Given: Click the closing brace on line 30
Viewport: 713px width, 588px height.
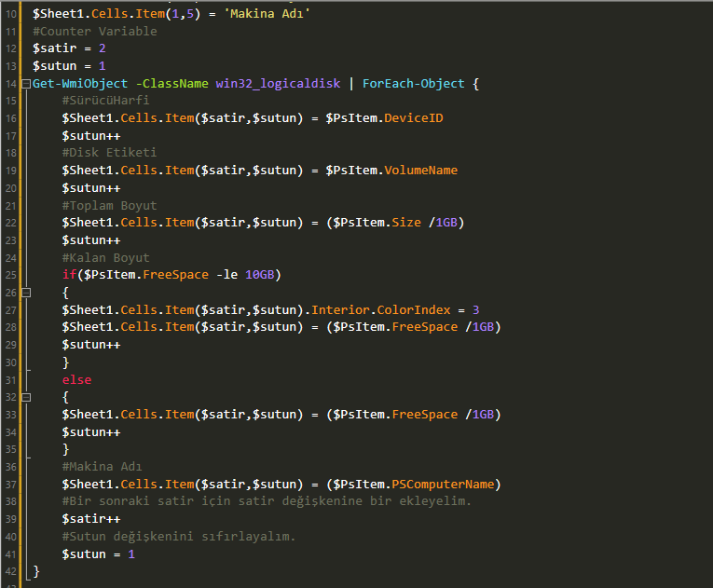Looking at the screenshot, I should tap(65, 362).
